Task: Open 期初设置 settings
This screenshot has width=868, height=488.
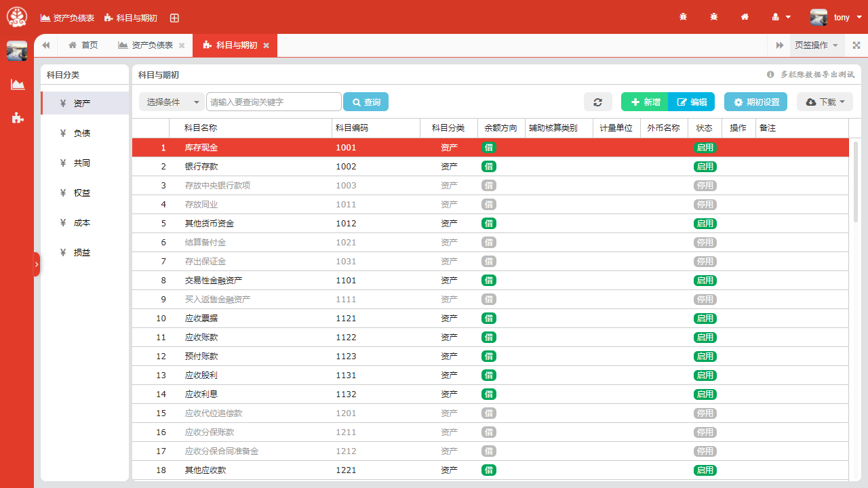Action: pos(755,102)
